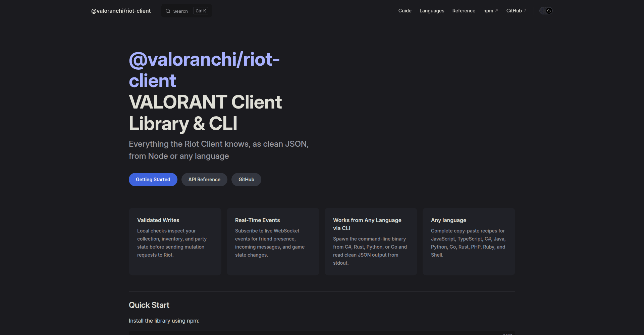This screenshot has width=644, height=335.
Task: Select the Validated Writes feature card
Action: [175, 242]
